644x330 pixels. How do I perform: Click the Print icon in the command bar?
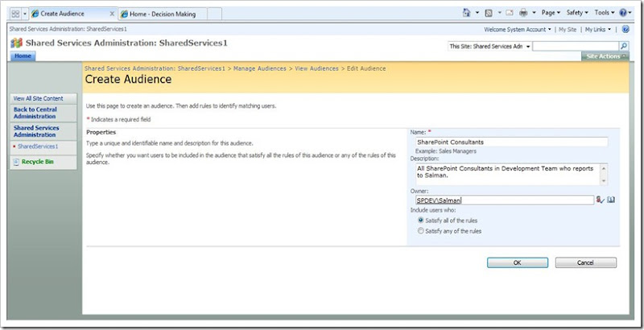coord(524,14)
